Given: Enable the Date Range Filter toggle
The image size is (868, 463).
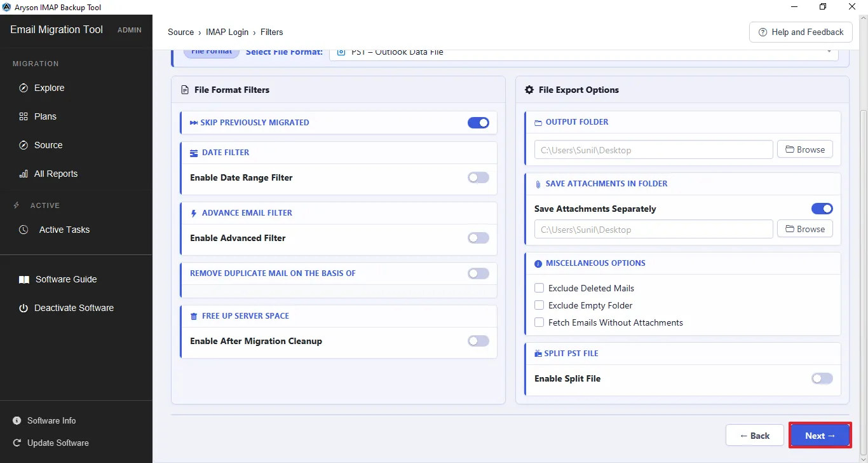Looking at the screenshot, I should pos(478,177).
